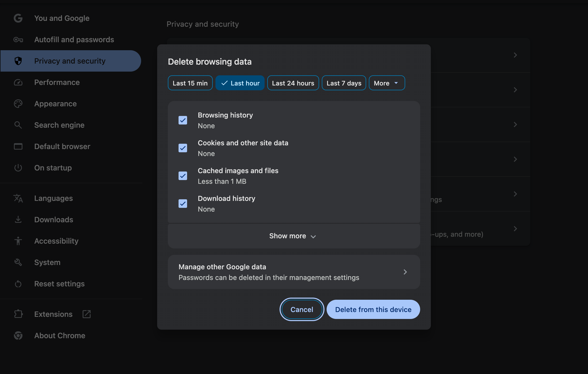Screen dimensions: 588x374
Task: Click 'Passwords can be deleted in their management settings'
Action: [x=269, y=278]
